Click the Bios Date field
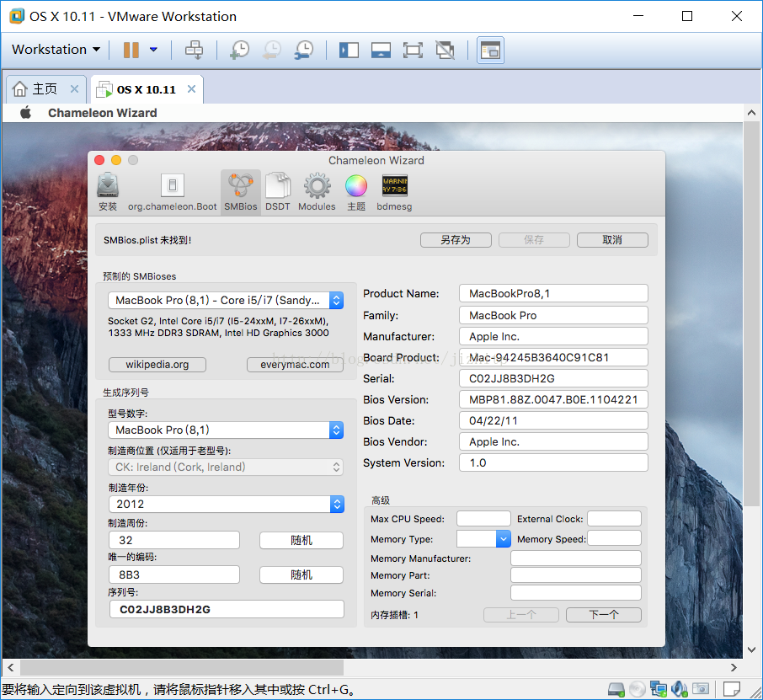The image size is (763, 700). (x=553, y=420)
